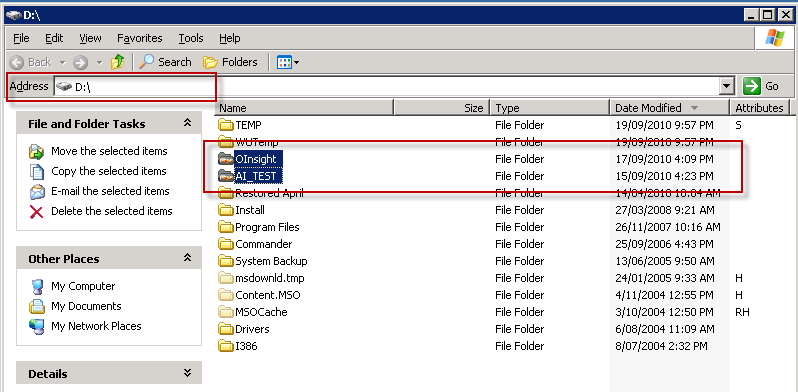Click the My Computer icon
This screenshot has width=798, height=392.
point(37,287)
